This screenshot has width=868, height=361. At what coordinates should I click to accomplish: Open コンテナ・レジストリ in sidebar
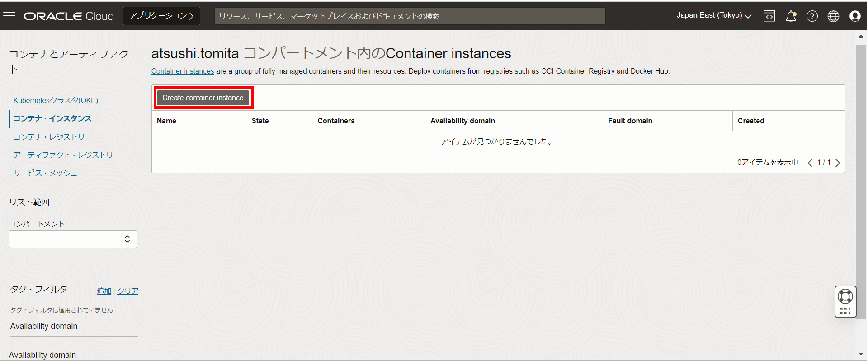pos(49,136)
